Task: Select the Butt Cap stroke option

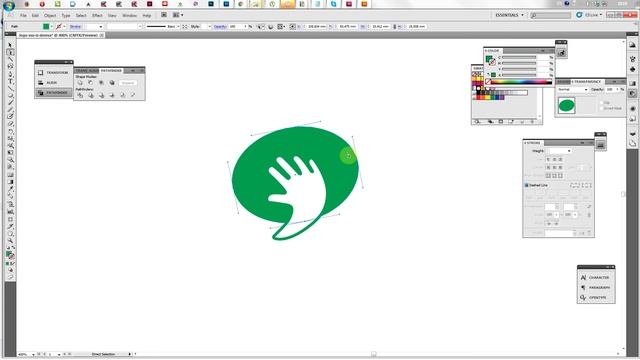Action: pyautogui.click(x=548, y=160)
